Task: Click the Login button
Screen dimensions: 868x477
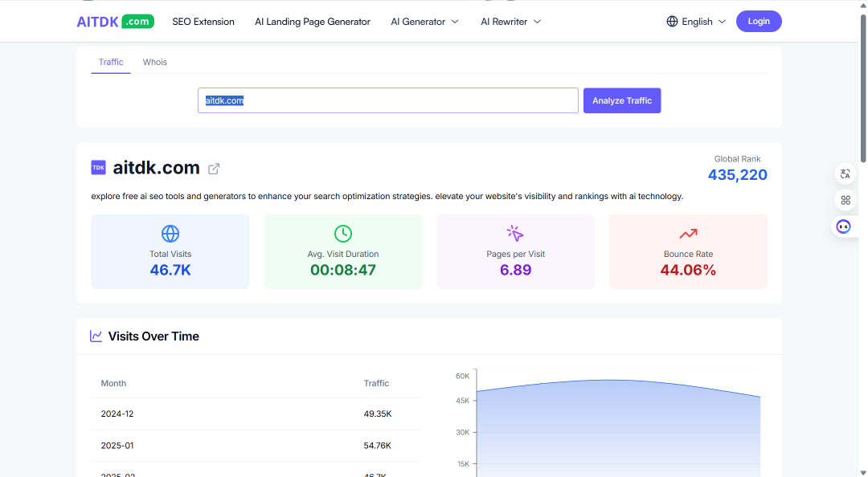Action: click(759, 21)
